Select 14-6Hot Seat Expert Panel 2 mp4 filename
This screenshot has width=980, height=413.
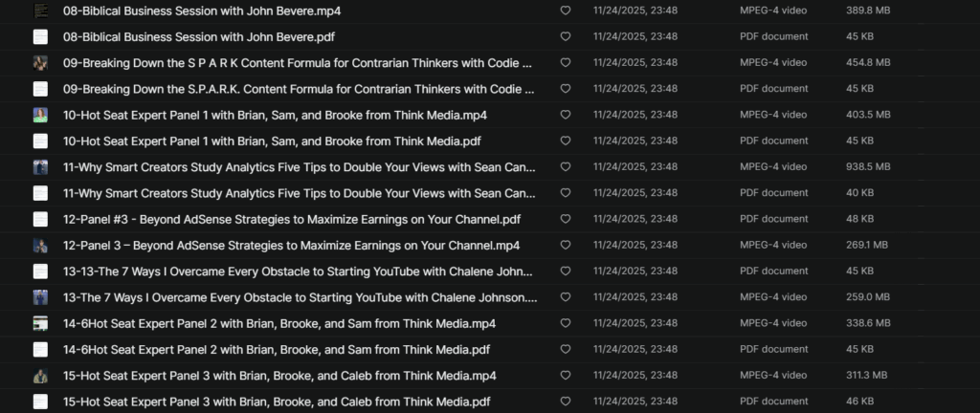(279, 323)
